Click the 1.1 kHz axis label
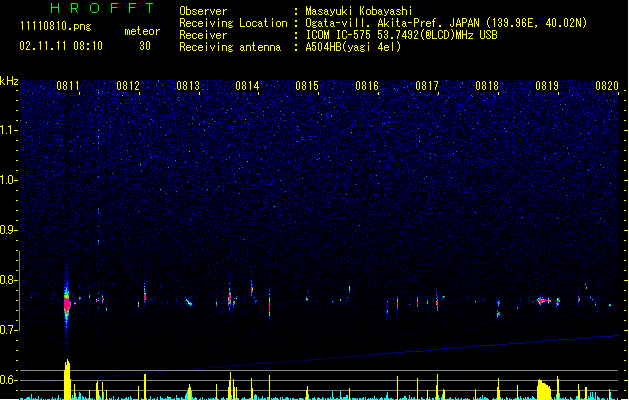The height and width of the screenshot is (400, 629). click(9, 130)
